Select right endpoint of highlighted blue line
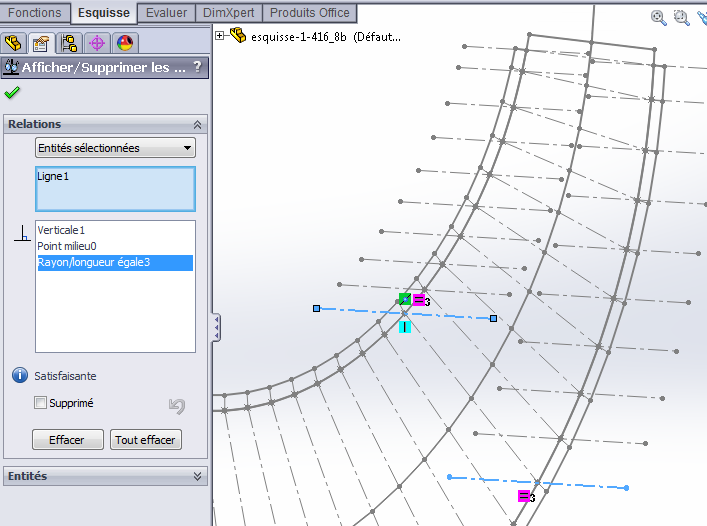The image size is (707, 526). tap(494, 318)
